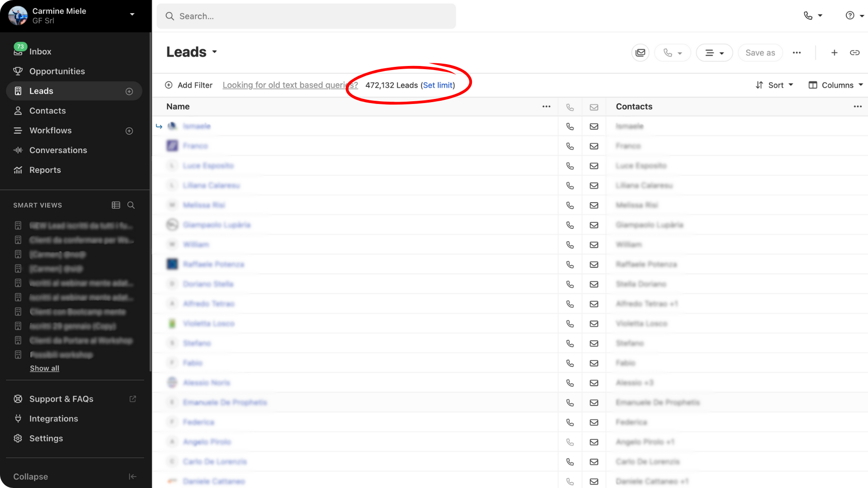
Task: Click the bulk email icon in Leads header
Action: click(x=640, y=53)
